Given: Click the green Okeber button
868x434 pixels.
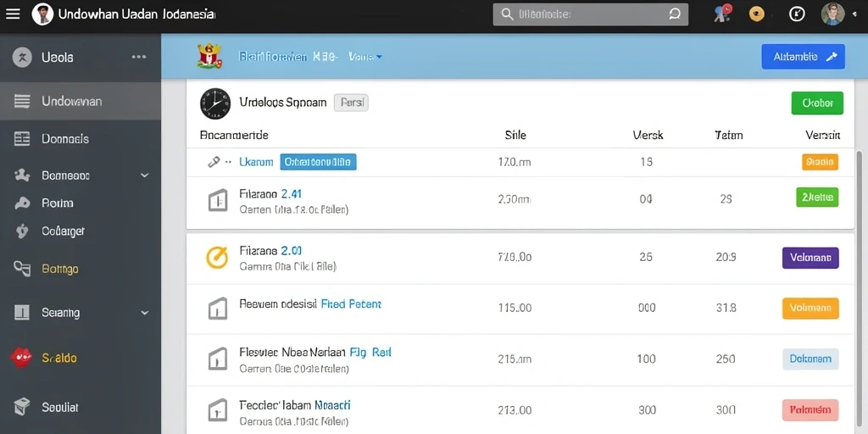Looking at the screenshot, I should [x=817, y=103].
